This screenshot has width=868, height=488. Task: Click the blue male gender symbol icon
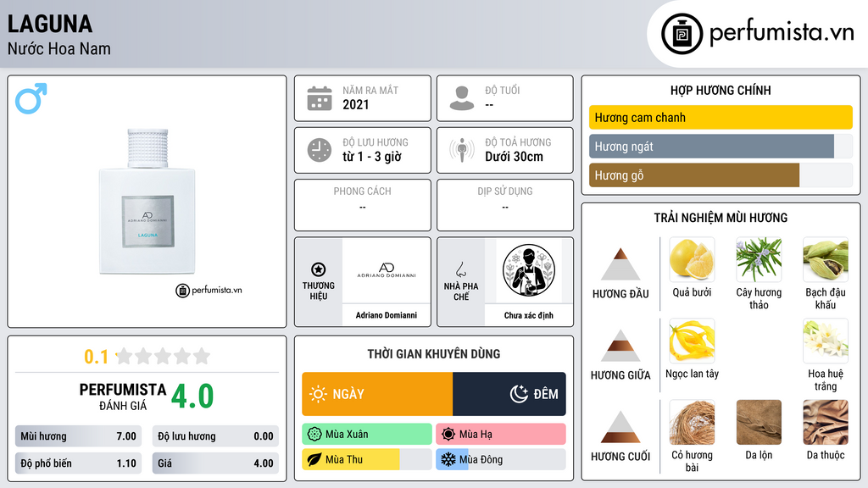(x=31, y=98)
